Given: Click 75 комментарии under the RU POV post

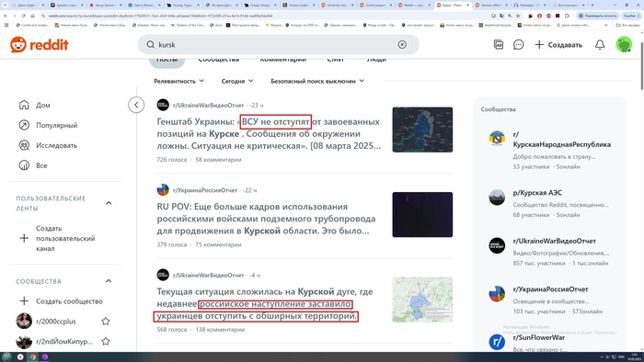Looking at the screenshot, I should click(x=218, y=244).
